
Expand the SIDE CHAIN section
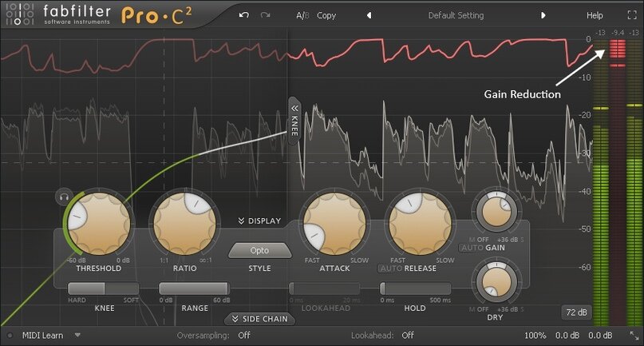coord(259,319)
